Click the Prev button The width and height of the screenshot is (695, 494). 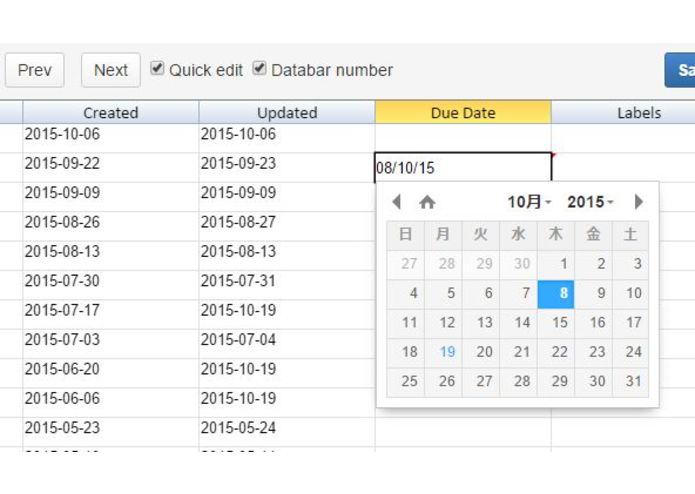point(35,70)
